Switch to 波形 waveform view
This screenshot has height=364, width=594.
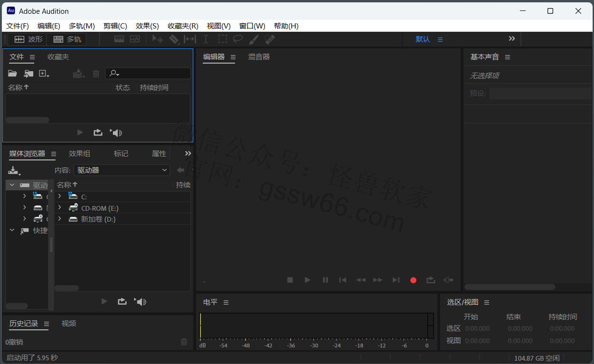(28, 39)
